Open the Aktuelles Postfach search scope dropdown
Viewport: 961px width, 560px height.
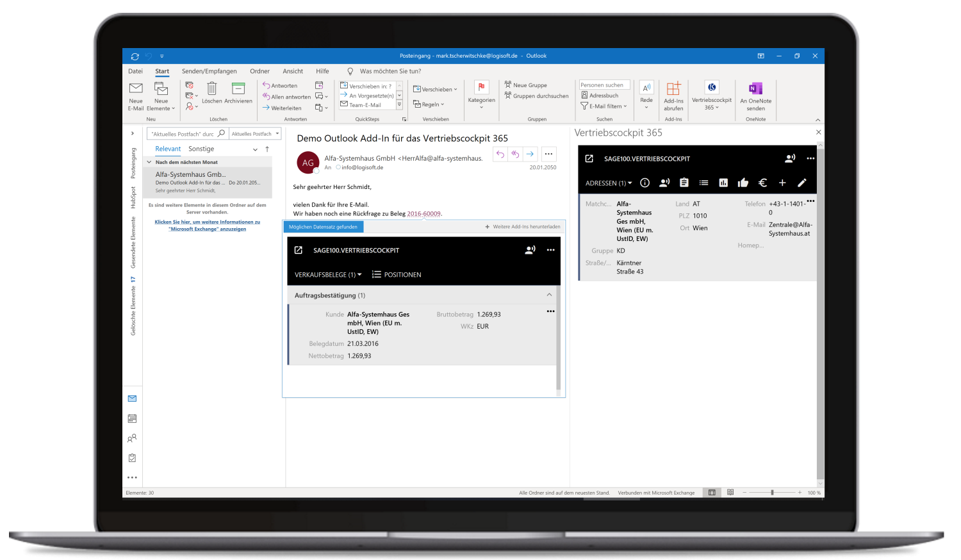coord(256,134)
